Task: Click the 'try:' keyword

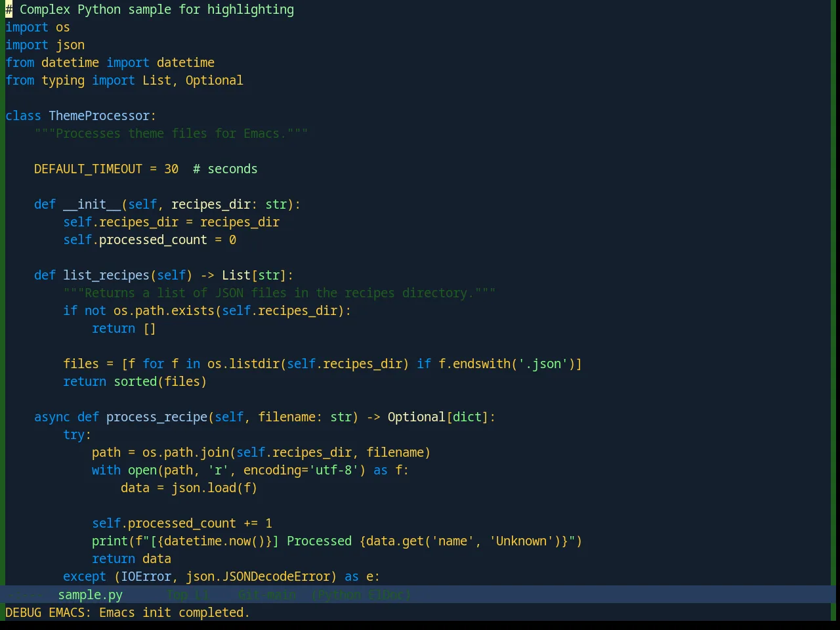Action: click(77, 435)
